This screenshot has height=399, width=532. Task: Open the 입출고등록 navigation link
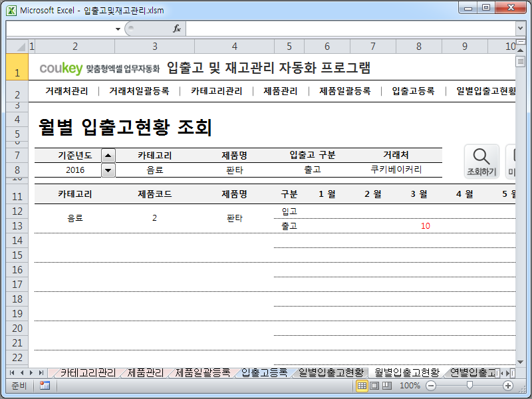point(413,91)
